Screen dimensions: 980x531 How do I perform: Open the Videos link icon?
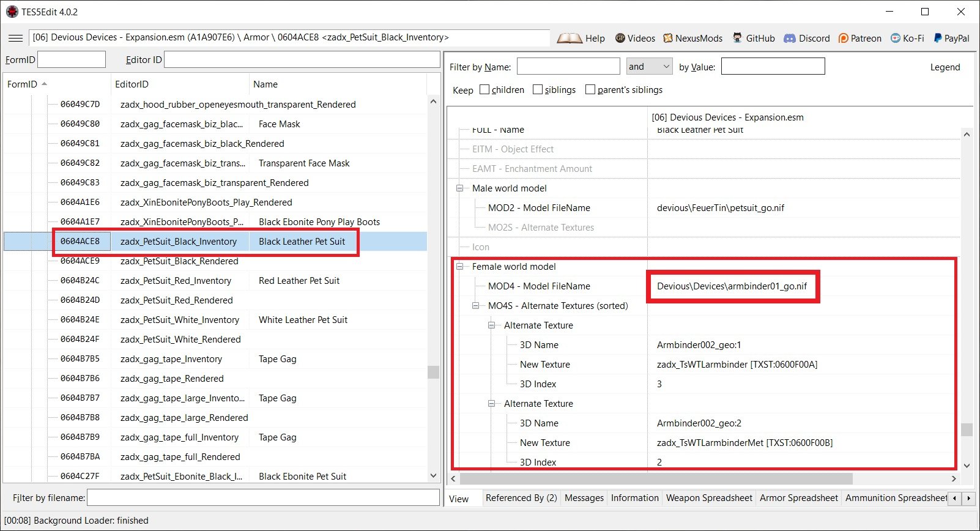tap(635, 38)
